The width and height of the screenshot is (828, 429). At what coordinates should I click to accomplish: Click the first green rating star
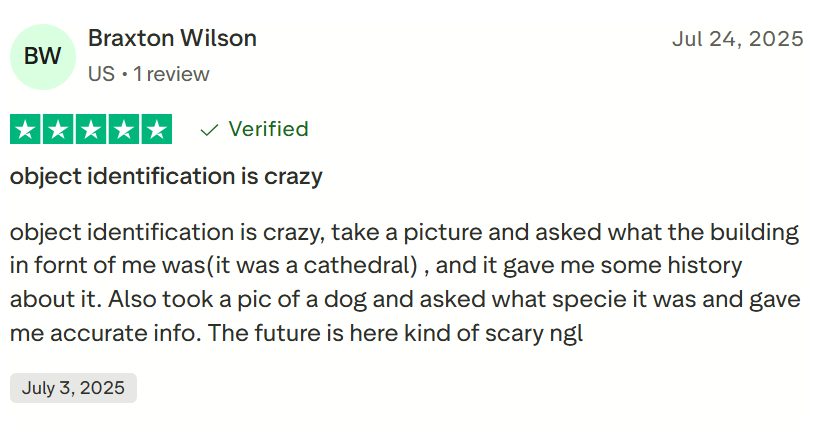pos(26,130)
